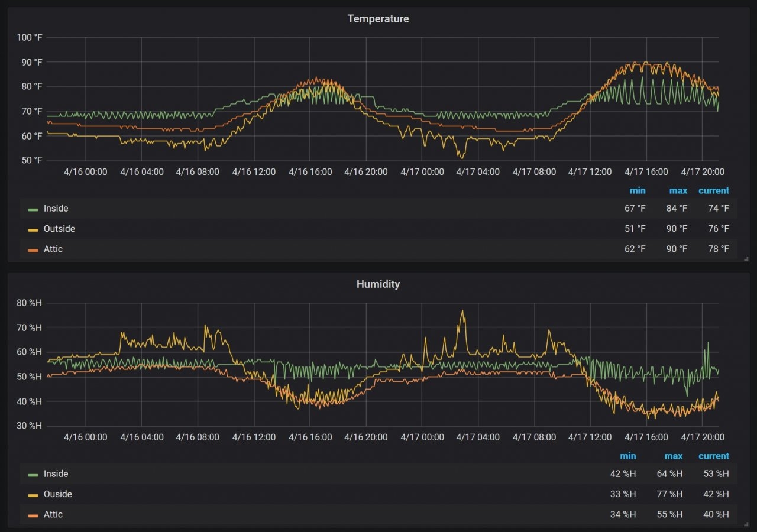Click 4/17 00:00 label on Temperature axis

pyautogui.click(x=422, y=172)
